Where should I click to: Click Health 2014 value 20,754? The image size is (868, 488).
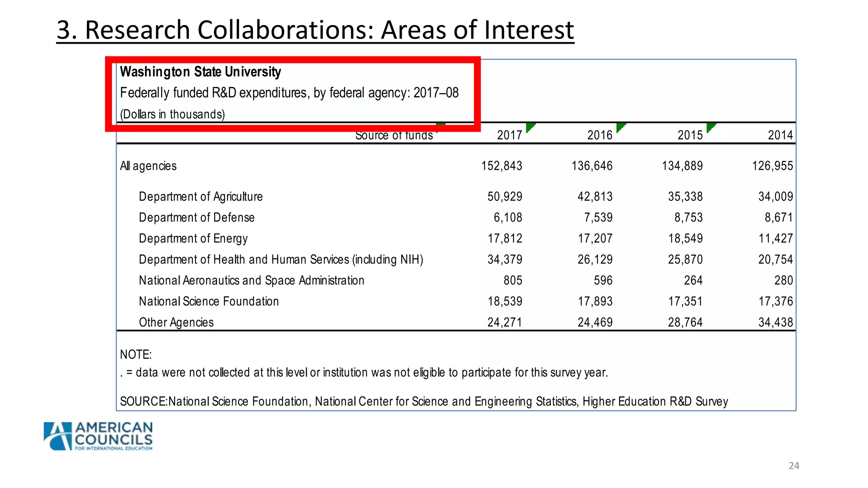coord(776,259)
